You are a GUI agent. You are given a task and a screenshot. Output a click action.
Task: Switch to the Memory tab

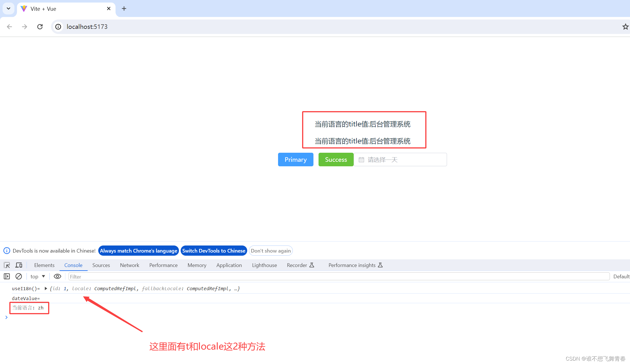[x=197, y=265]
